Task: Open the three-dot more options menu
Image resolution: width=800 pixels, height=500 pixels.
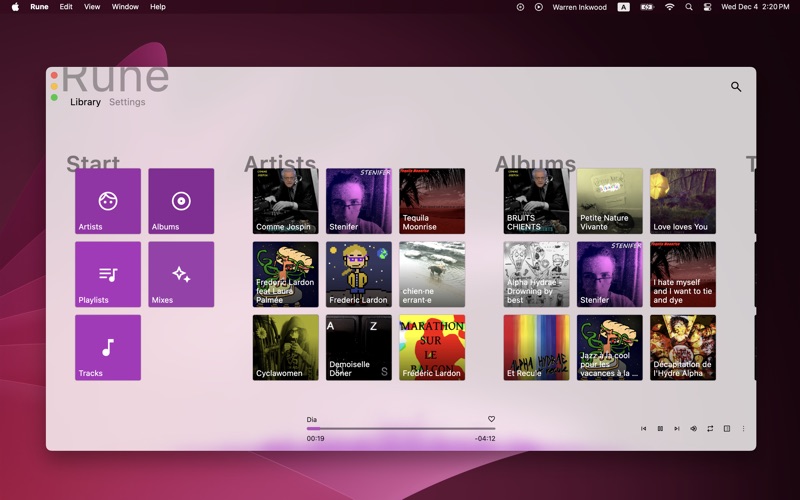Action: tap(743, 429)
